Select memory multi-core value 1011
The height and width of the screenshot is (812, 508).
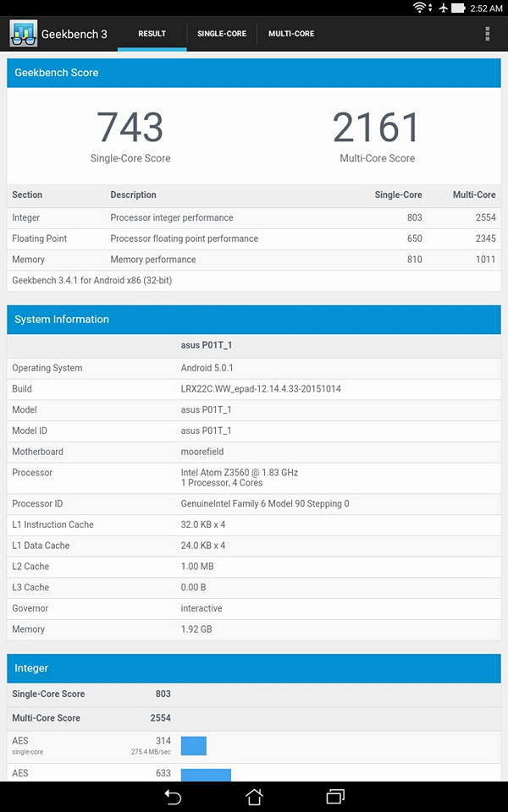tap(486, 260)
